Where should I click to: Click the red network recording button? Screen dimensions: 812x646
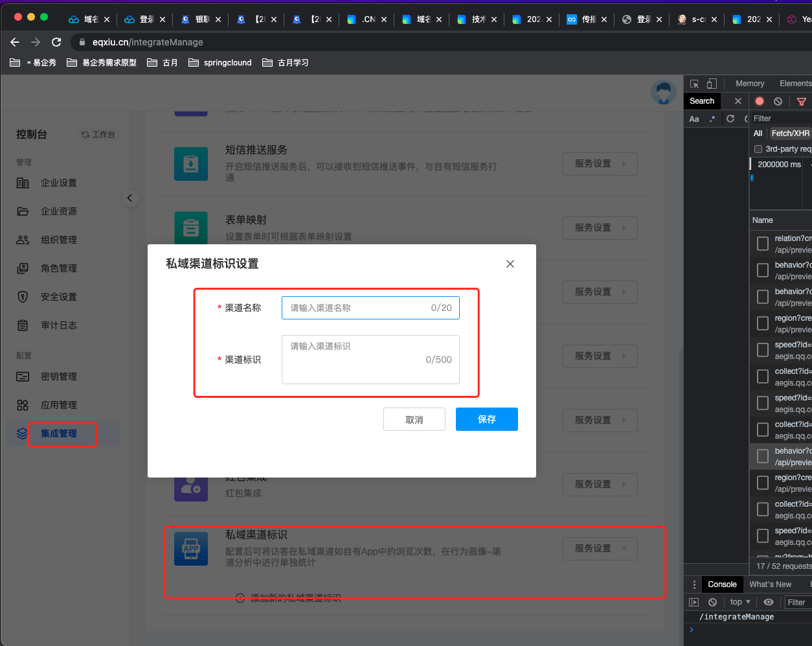(x=760, y=101)
